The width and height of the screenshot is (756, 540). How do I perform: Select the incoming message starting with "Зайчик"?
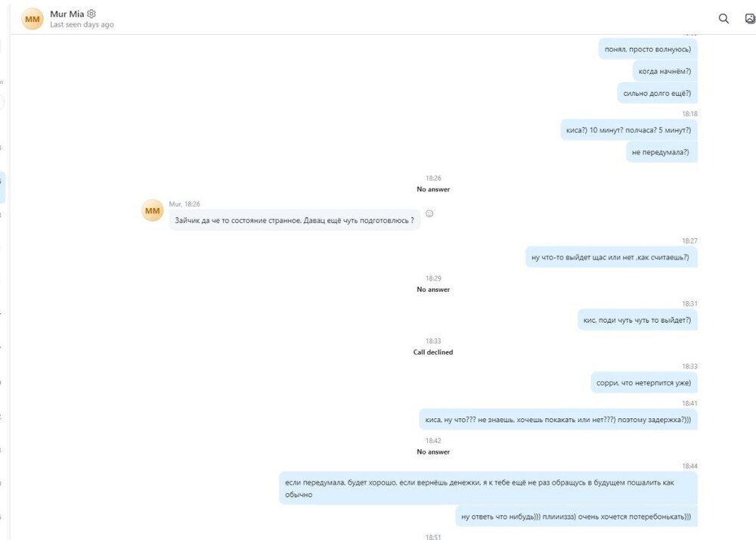click(294, 220)
